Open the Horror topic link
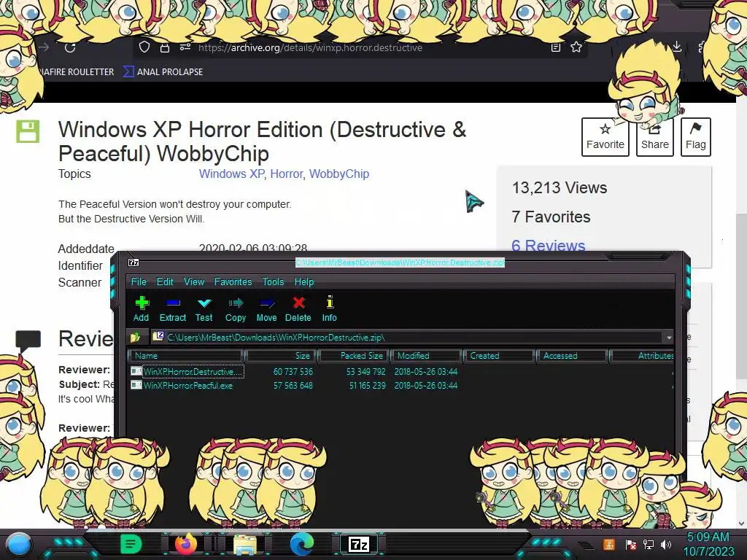 [286, 174]
